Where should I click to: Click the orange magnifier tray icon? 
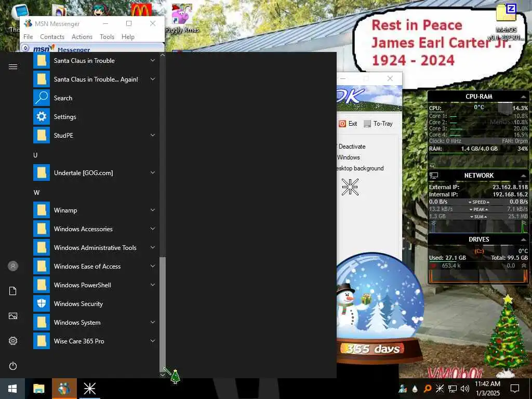(428, 389)
